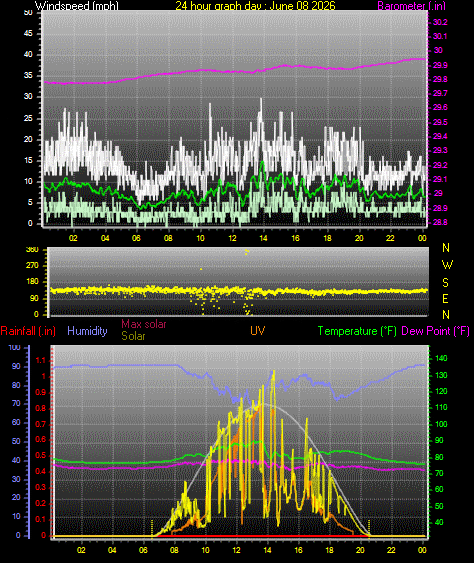The image size is (474, 563).
Task: Select the UV legend label
Action: click(x=257, y=331)
